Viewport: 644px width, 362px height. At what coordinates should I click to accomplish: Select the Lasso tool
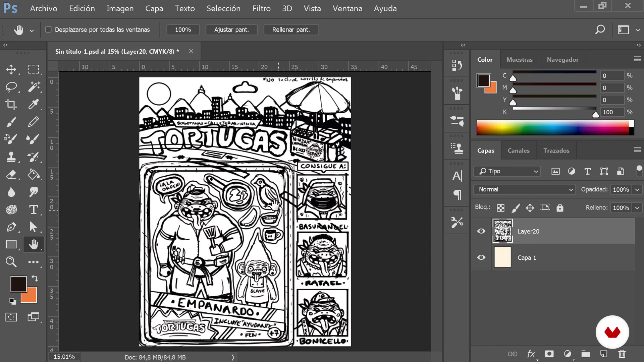click(x=11, y=87)
